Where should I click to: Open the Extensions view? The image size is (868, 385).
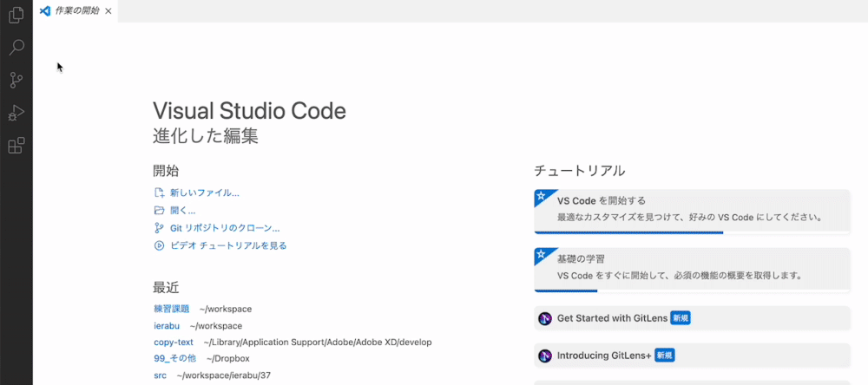click(x=16, y=146)
